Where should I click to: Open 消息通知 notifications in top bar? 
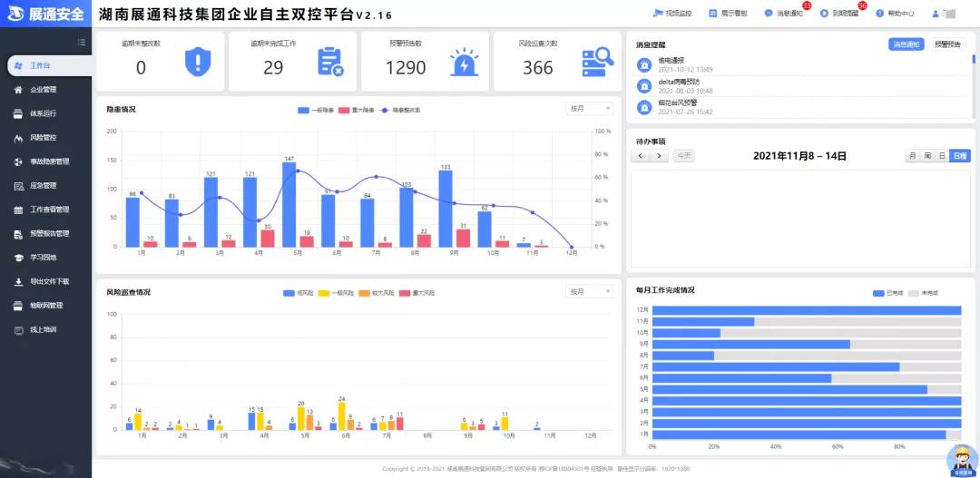coord(769,14)
